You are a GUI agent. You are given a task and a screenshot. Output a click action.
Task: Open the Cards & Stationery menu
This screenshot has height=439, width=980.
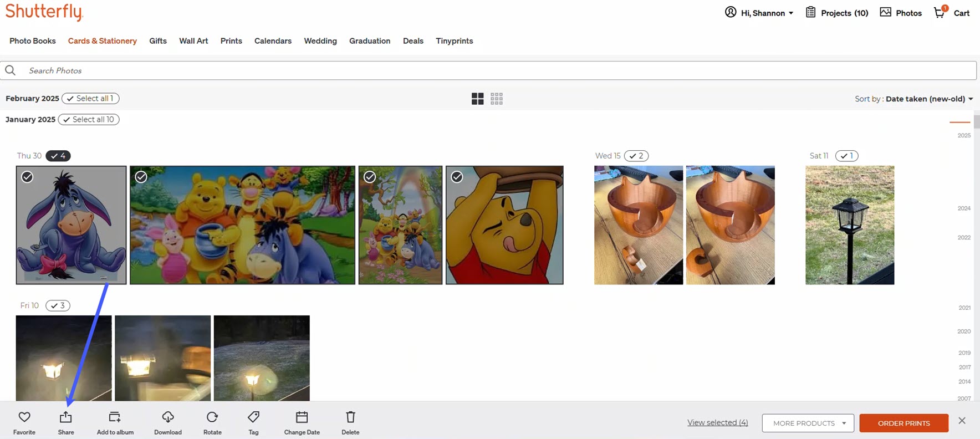(103, 41)
